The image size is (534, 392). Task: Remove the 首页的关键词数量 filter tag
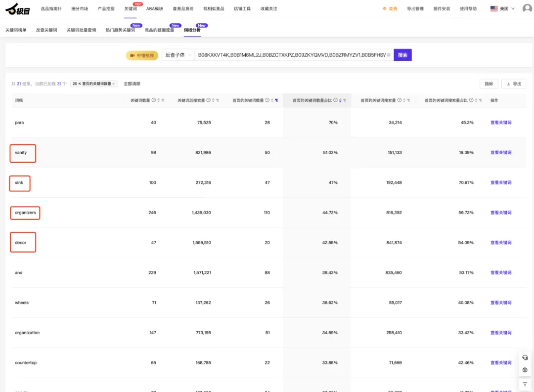coord(113,84)
